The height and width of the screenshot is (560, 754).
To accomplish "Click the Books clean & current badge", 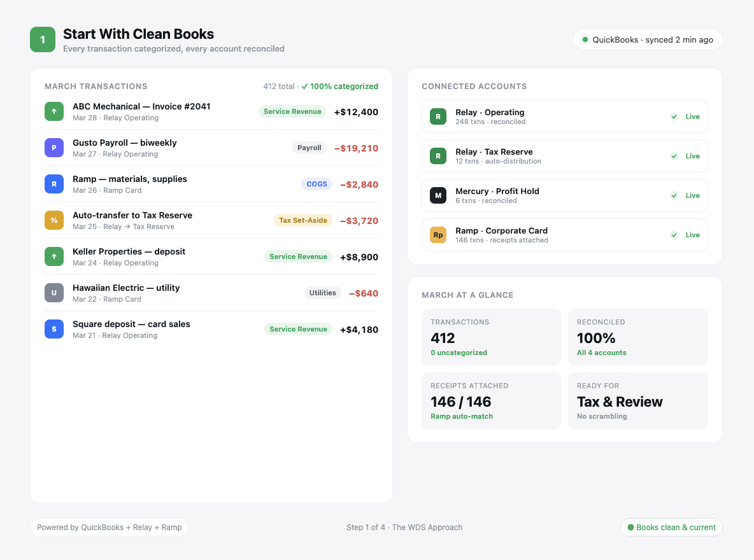I will [671, 527].
